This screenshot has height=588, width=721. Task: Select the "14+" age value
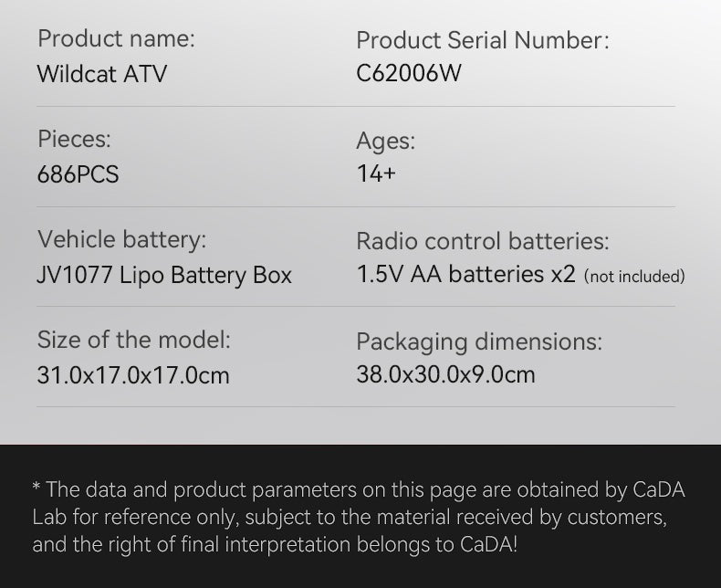376,173
